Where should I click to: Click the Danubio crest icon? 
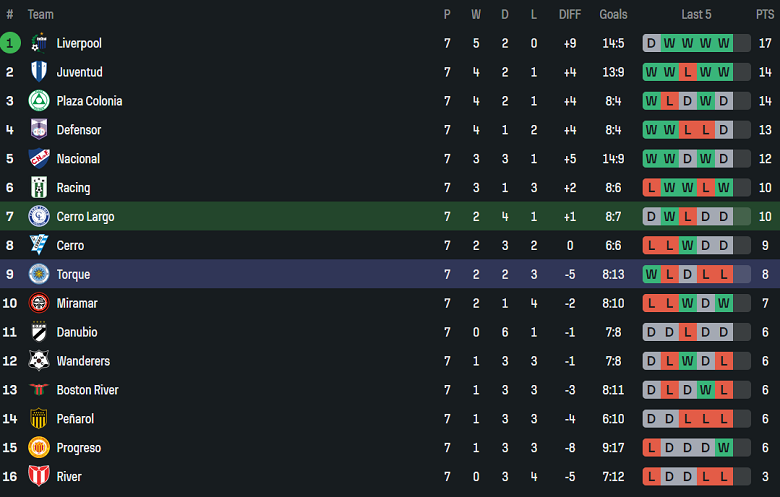(x=39, y=332)
